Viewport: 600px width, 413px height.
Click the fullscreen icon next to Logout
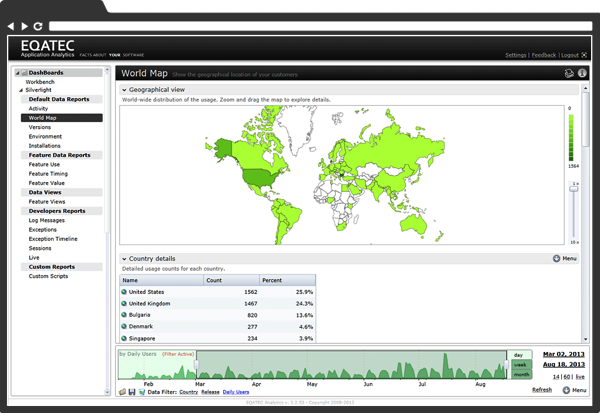click(584, 55)
